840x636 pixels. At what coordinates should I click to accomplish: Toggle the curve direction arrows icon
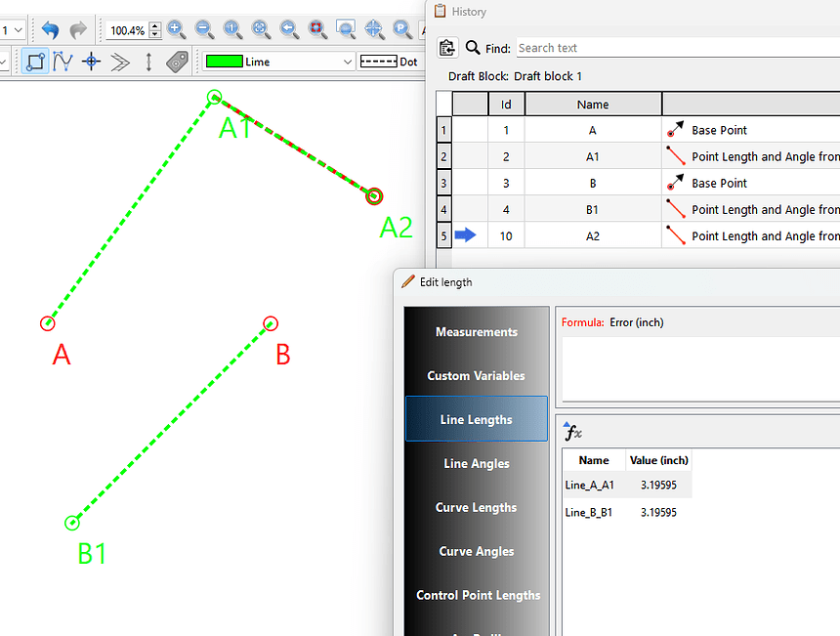pyautogui.click(x=120, y=62)
